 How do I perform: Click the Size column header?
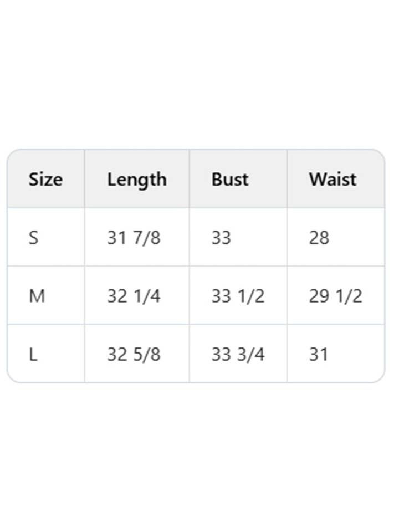pos(45,180)
